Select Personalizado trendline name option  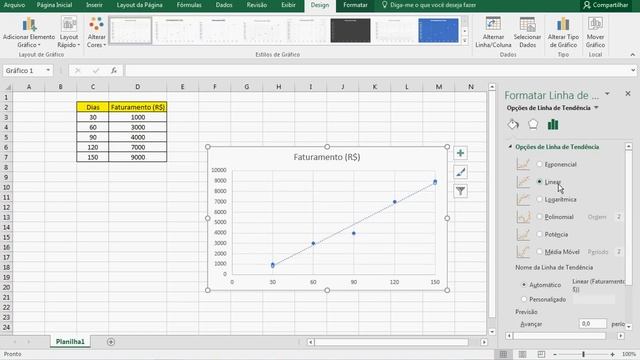[x=524, y=299]
